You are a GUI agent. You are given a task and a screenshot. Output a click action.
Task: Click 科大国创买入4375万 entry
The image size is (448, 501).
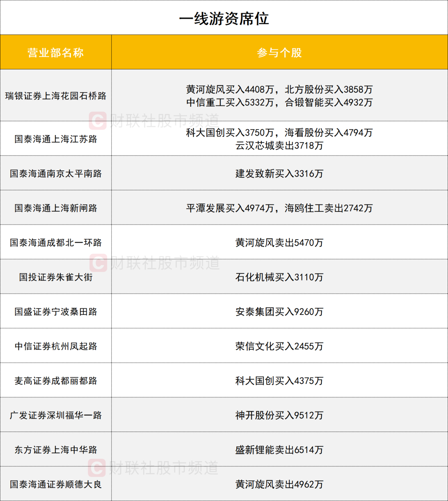279,381
